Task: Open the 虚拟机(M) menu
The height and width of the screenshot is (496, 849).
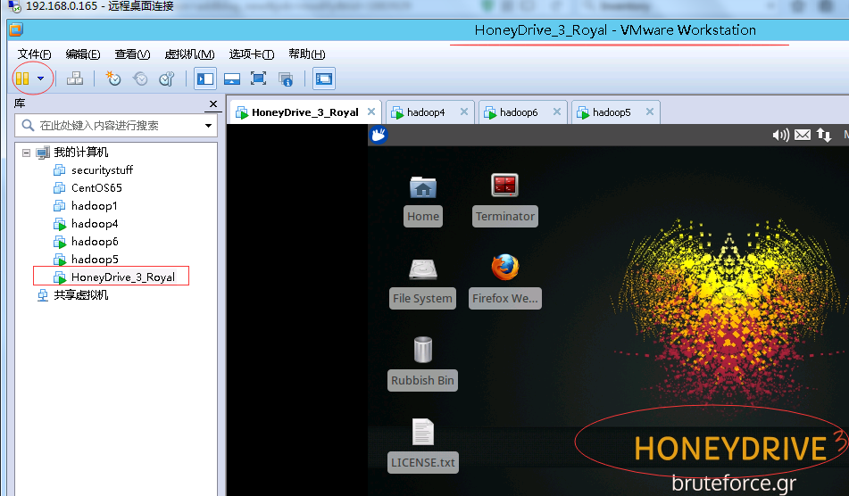Action: [x=190, y=54]
